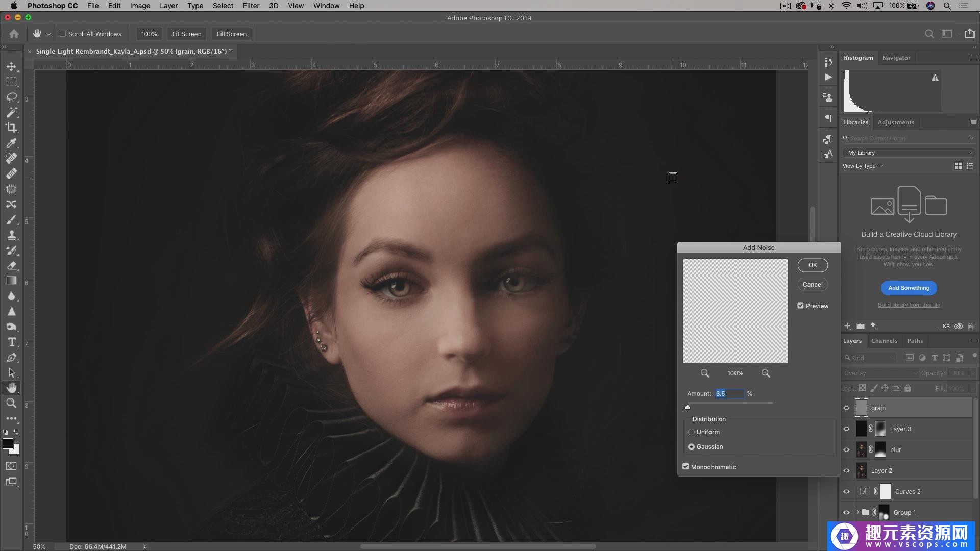The height and width of the screenshot is (551, 980).
Task: Click OK in Add Noise dialog
Action: (813, 265)
